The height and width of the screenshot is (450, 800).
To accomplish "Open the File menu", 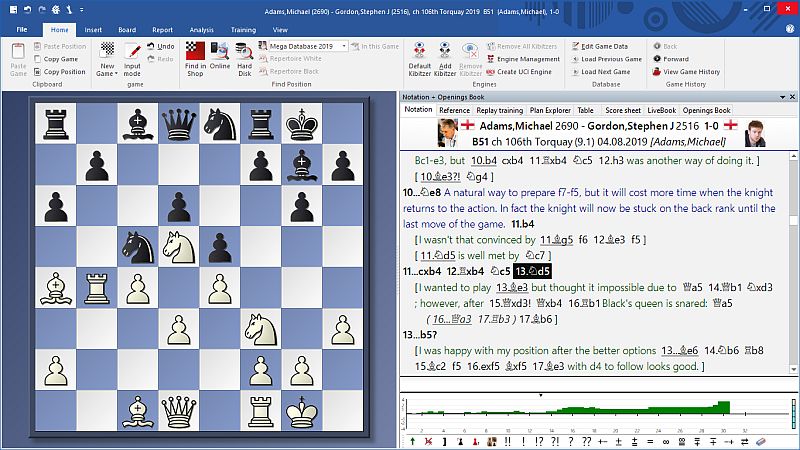I will pyautogui.click(x=22, y=30).
